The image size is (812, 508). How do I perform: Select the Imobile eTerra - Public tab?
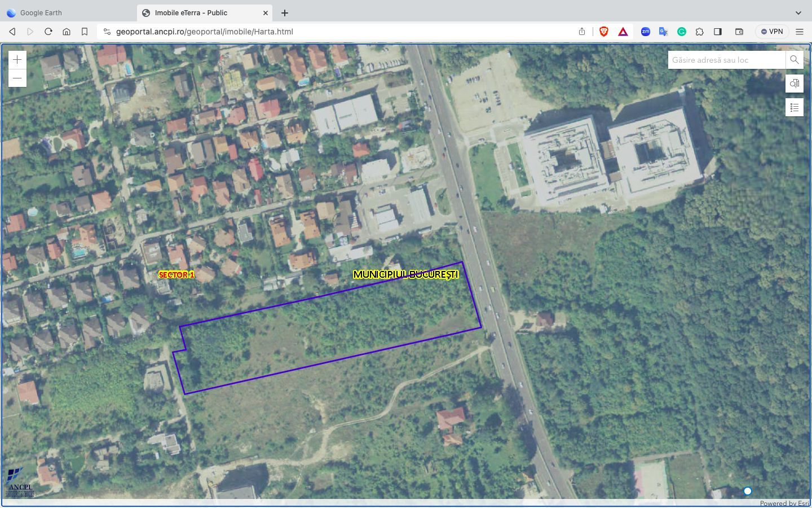pos(192,12)
